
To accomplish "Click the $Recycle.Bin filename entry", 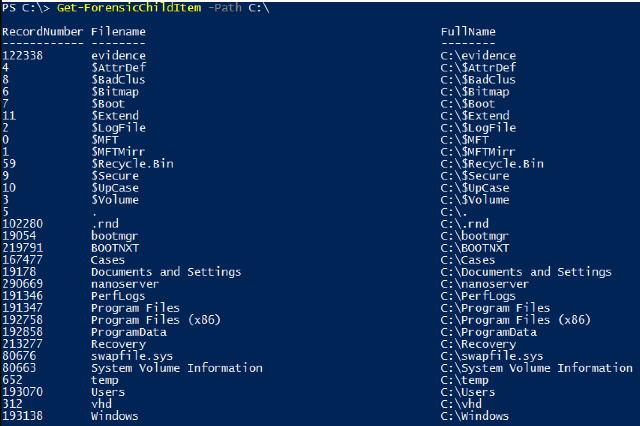I will (132, 164).
